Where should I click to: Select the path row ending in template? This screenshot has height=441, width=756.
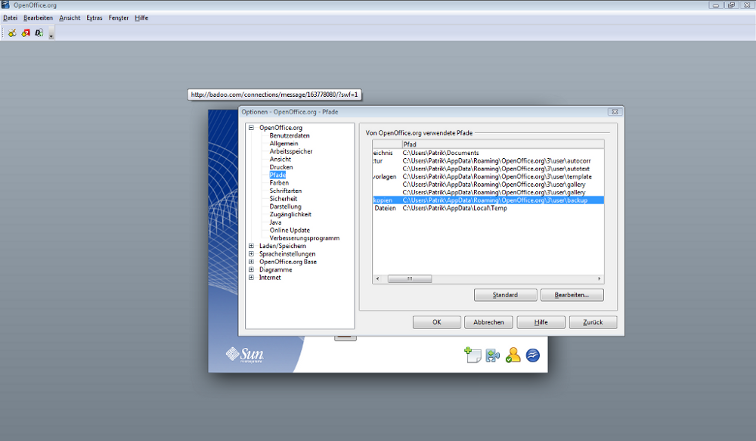click(488, 176)
